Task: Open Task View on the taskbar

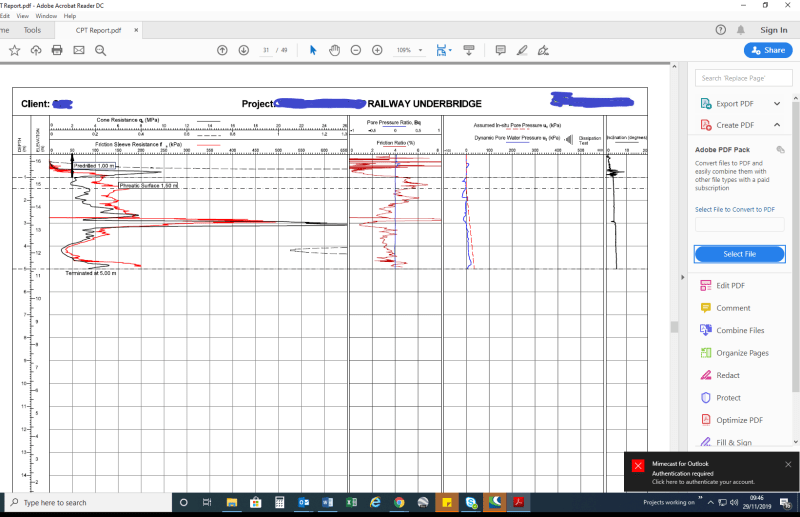Action: 207,502
